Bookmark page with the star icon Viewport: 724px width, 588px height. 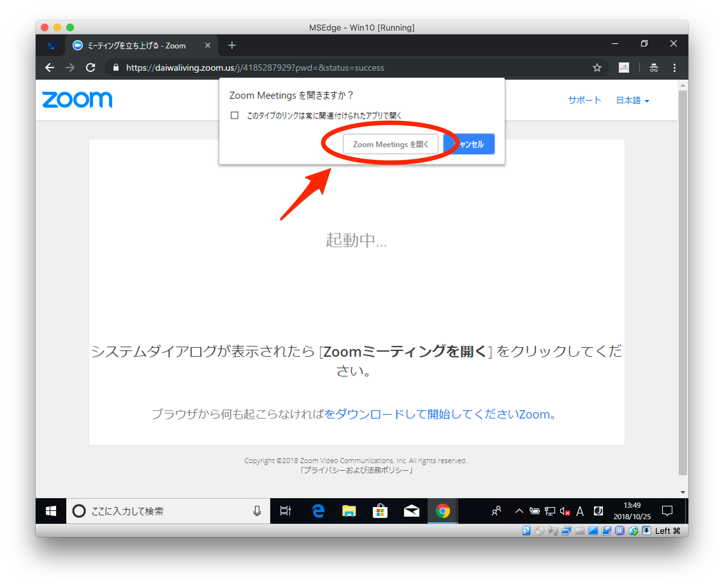[597, 68]
